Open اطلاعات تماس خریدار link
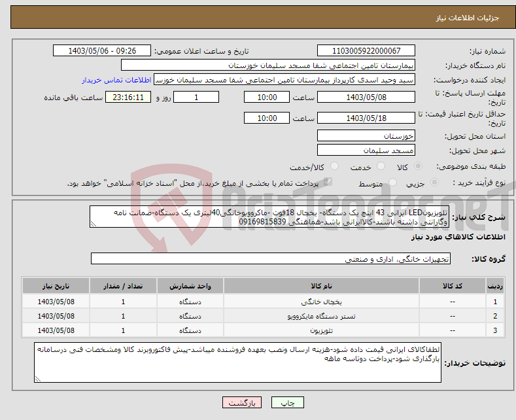The height and width of the screenshot is (420, 516). tap(116, 80)
